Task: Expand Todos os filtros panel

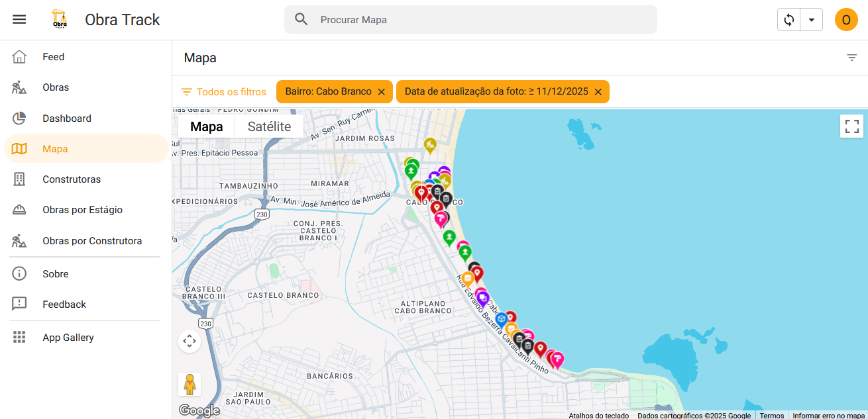Action: tap(224, 91)
